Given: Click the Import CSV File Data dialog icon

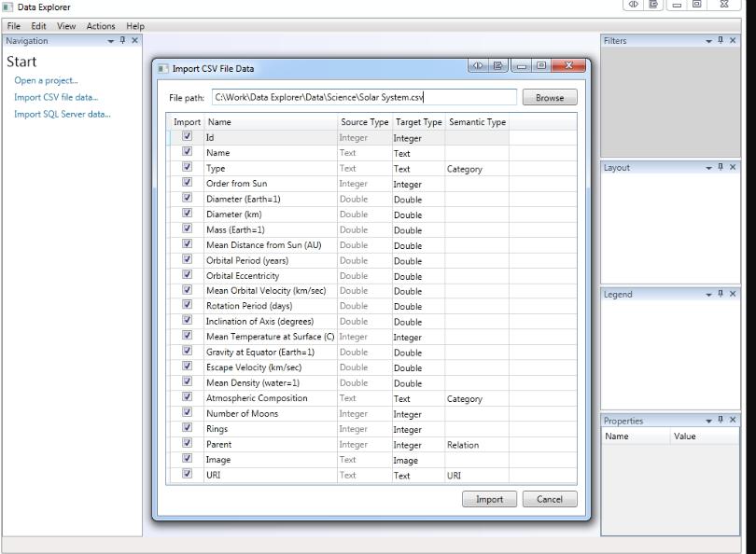Looking at the screenshot, I should click(x=165, y=65).
